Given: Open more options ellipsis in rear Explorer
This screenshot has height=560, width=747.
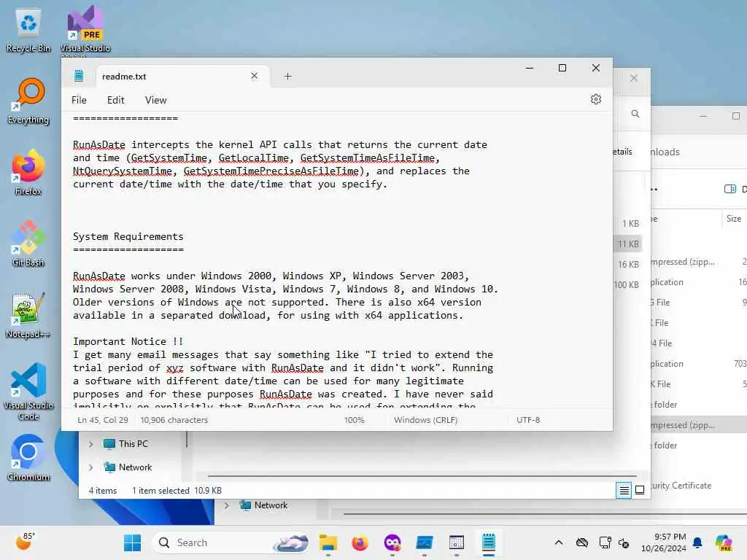Looking at the screenshot, I should coord(654,190).
